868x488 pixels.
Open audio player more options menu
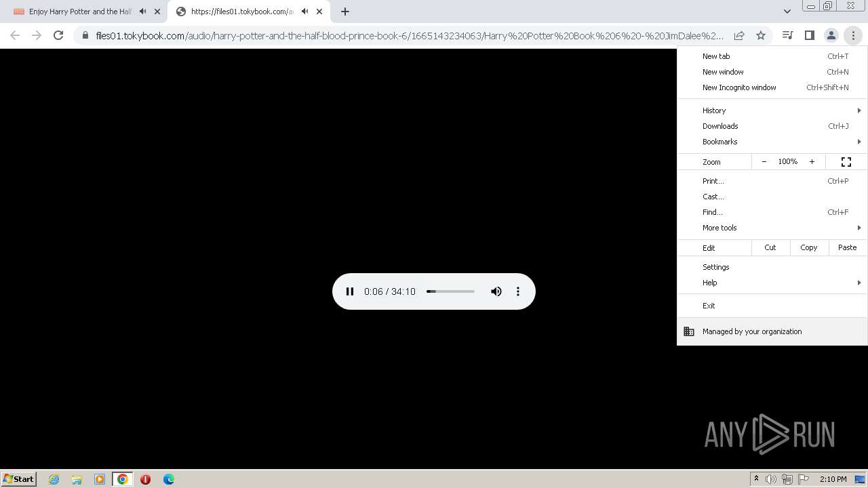pyautogui.click(x=518, y=291)
